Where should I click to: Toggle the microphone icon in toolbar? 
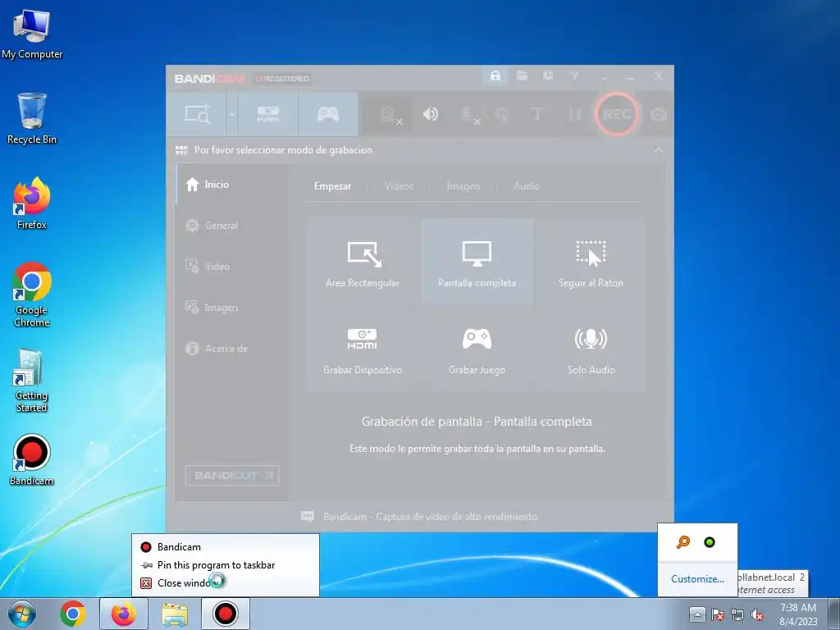tap(468, 115)
